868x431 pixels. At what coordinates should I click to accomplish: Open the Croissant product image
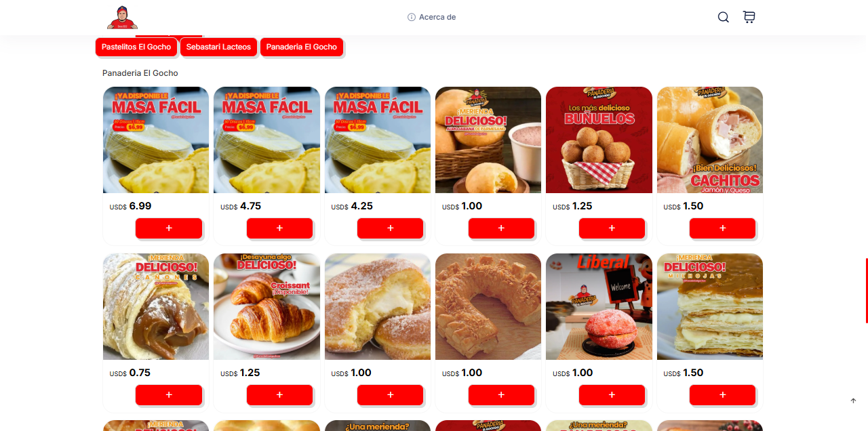point(267,306)
